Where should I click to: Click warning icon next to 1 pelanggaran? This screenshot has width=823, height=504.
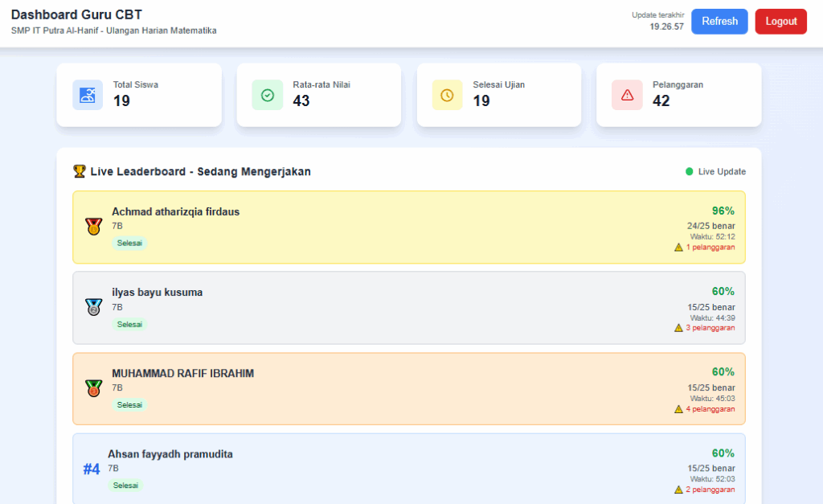[x=678, y=248]
